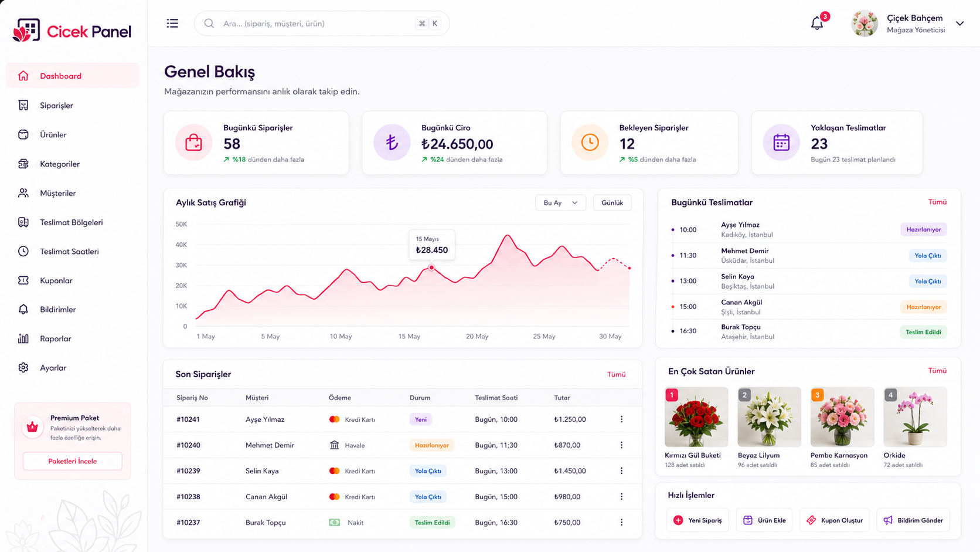Open the Günlük chart interval selector
Viewport: 980px width, 552px height.
pyautogui.click(x=612, y=203)
